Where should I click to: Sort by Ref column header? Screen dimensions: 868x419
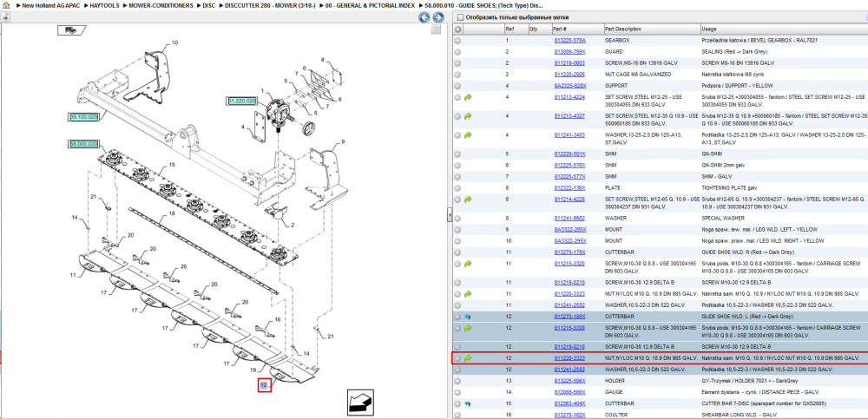(x=516, y=29)
